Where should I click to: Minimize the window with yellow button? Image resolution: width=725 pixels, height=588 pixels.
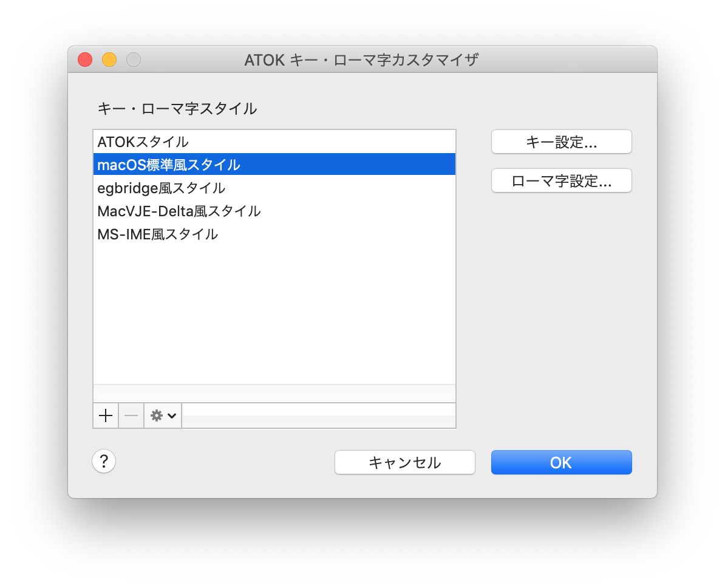point(109,60)
